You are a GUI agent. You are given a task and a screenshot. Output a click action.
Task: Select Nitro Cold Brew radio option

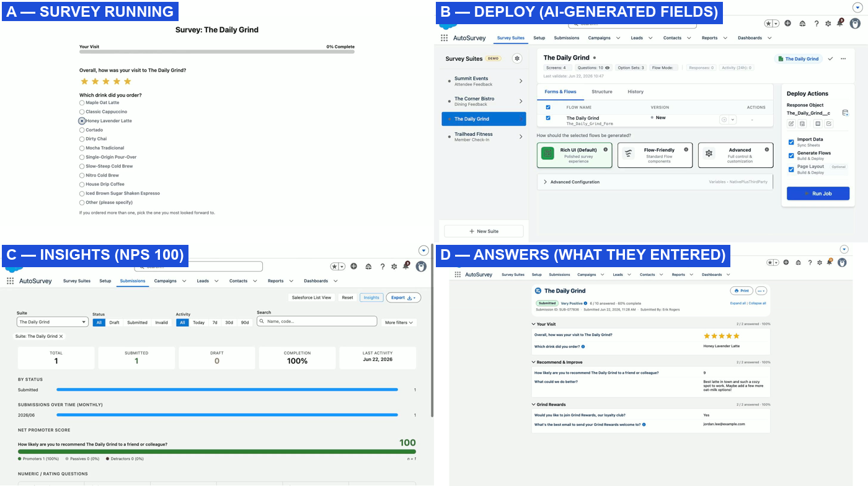click(82, 175)
